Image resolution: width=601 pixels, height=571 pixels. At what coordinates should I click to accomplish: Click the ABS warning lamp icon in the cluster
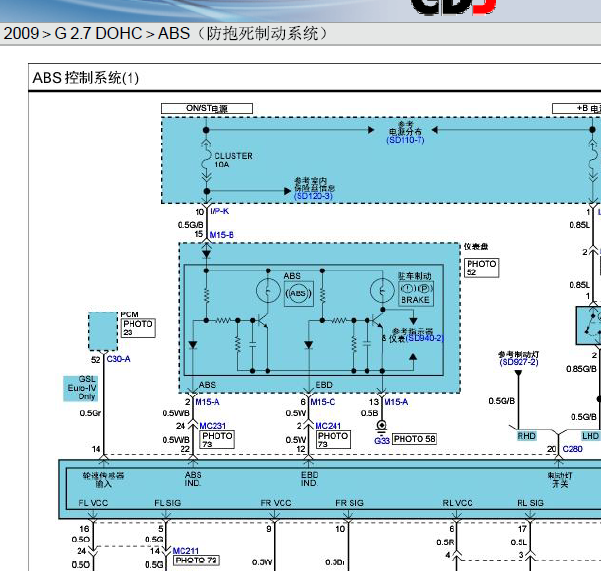click(299, 294)
